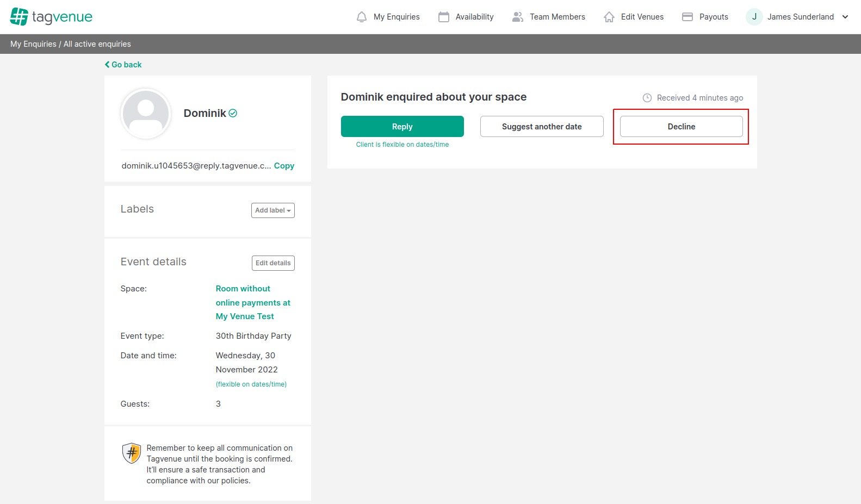The width and height of the screenshot is (861, 504).
Task: Click the people icon beside Team Members
Action: tap(518, 17)
